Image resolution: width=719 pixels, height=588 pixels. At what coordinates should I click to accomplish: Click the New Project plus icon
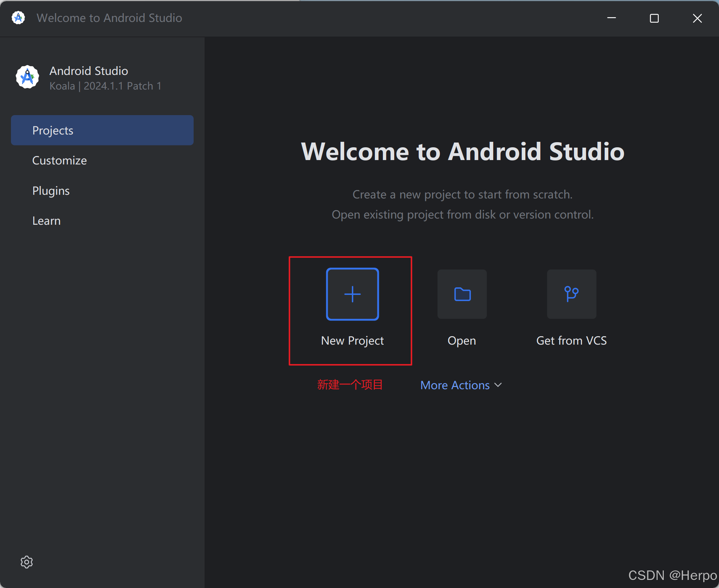click(352, 294)
